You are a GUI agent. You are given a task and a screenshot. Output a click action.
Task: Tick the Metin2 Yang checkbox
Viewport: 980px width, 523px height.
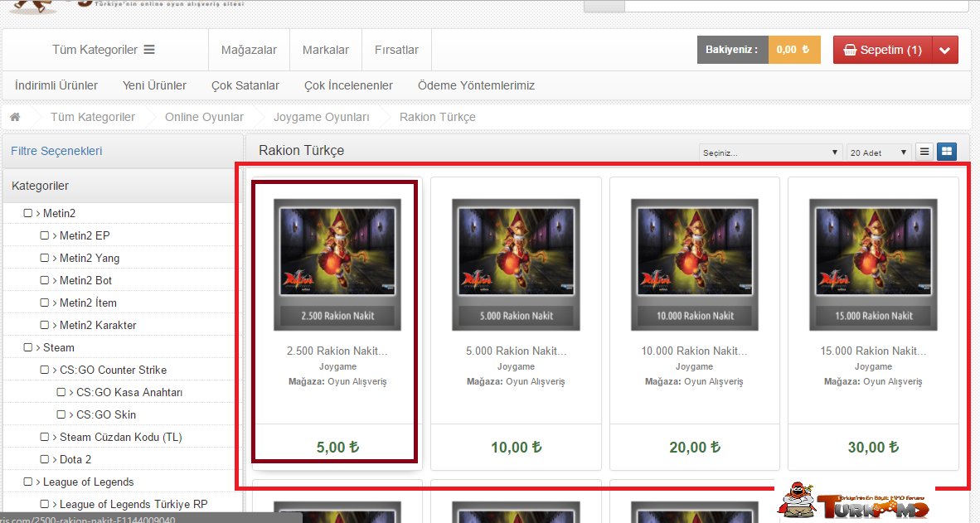(x=45, y=258)
